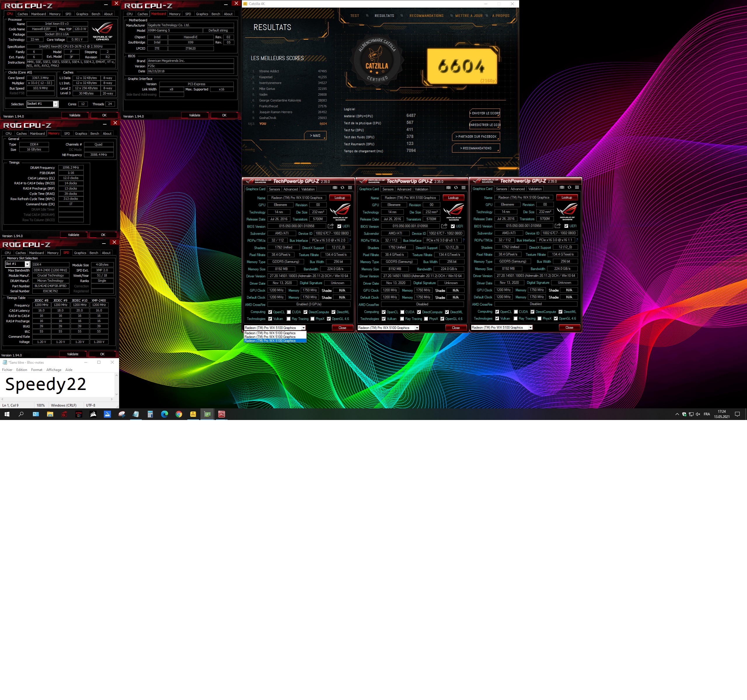Toggle Vulkan checkbox in right GPU-Z window
The height and width of the screenshot is (700, 747).
coord(497,318)
